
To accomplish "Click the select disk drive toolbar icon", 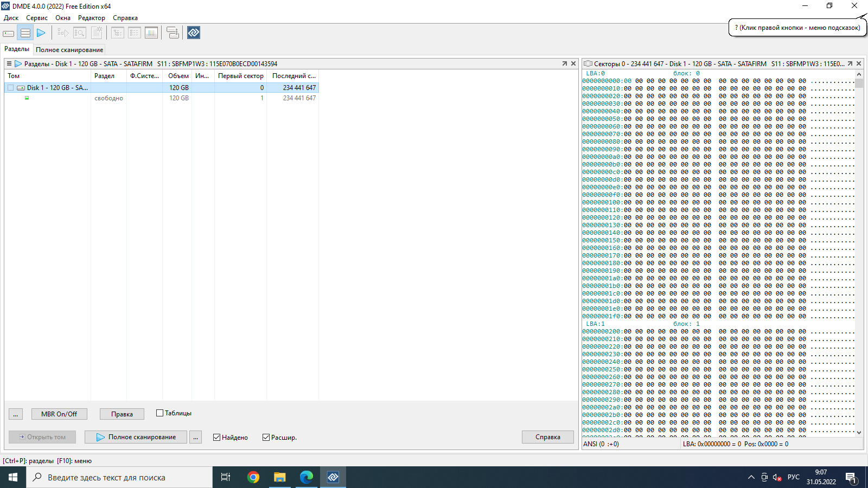I will pos(9,33).
